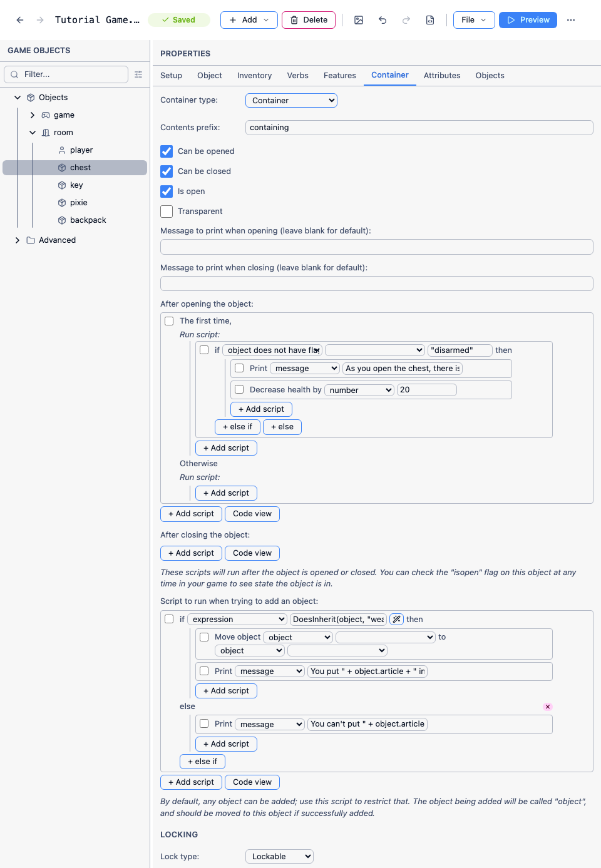Open the Lock type dropdown
The image size is (601, 868).
point(279,857)
